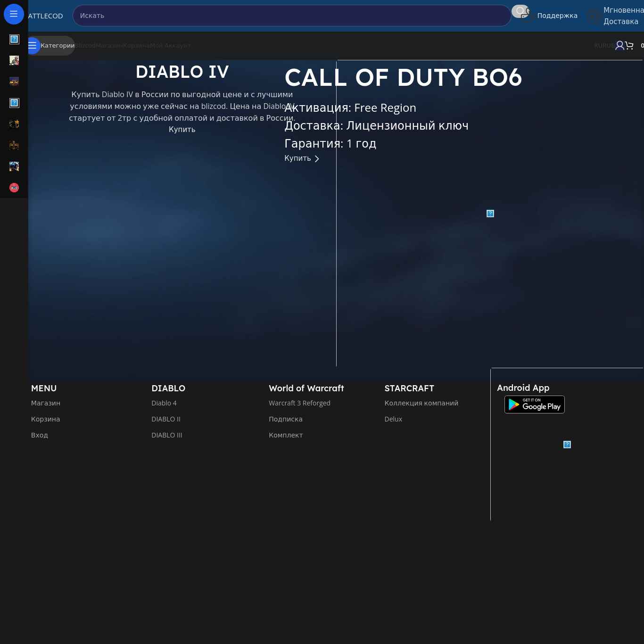Click the Активация: Free Region text
644x644 pixels.
(x=350, y=108)
